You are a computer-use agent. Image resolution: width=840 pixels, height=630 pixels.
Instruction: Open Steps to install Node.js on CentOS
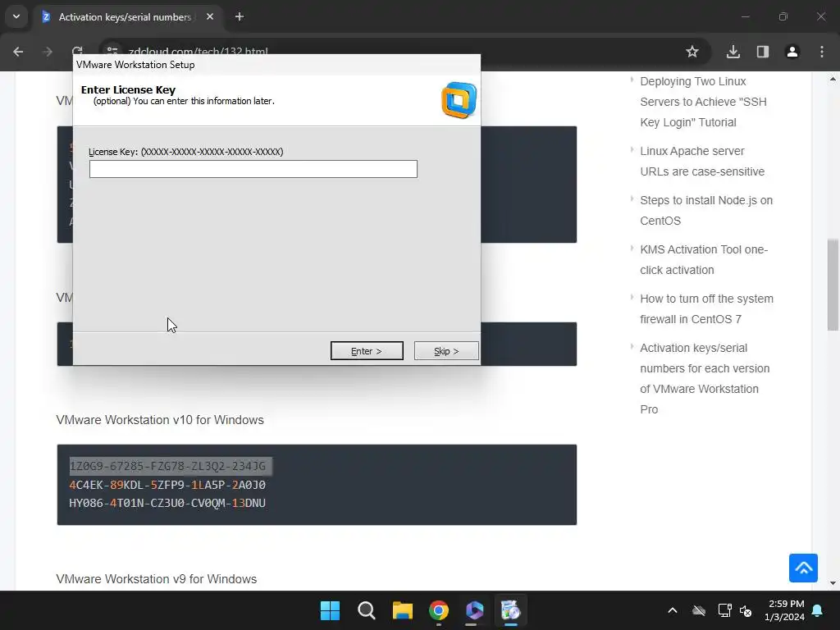pos(706,211)
